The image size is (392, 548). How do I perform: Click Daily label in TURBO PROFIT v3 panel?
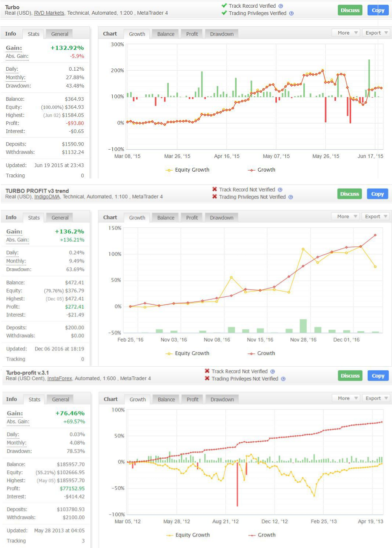12,252
